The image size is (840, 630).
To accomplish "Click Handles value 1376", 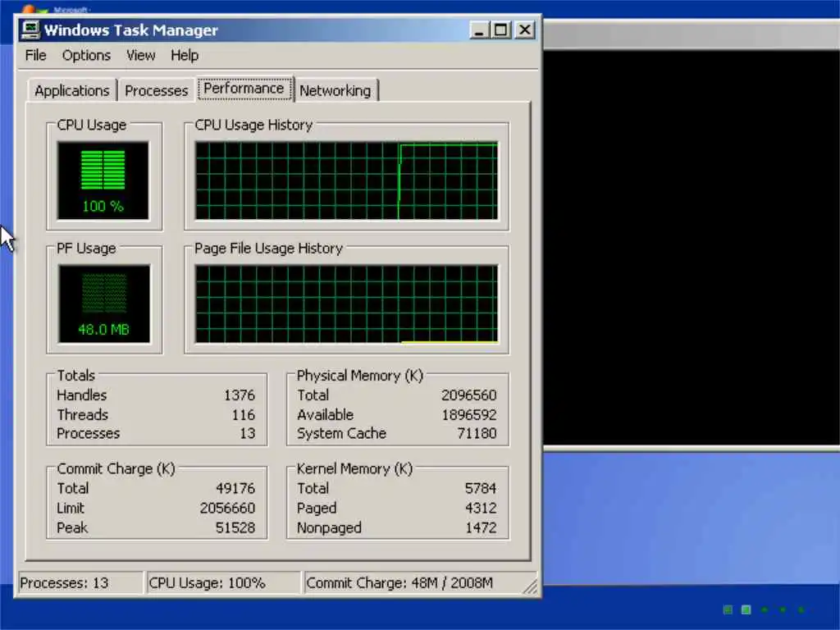I will pyautogui.click(x=240, y=395).
